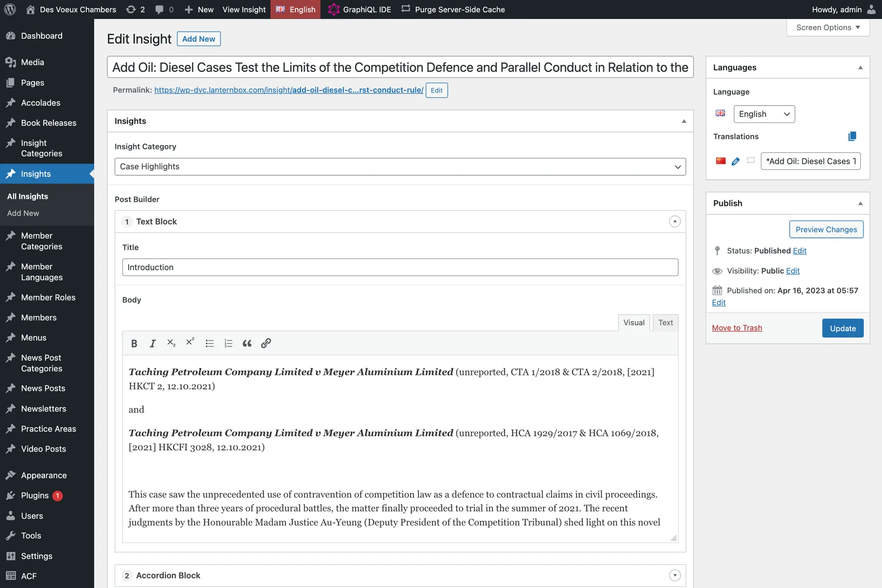Toggle bold formatting in editor toolbar
Screen dimensions: 882x588
[x=134, y=343]
